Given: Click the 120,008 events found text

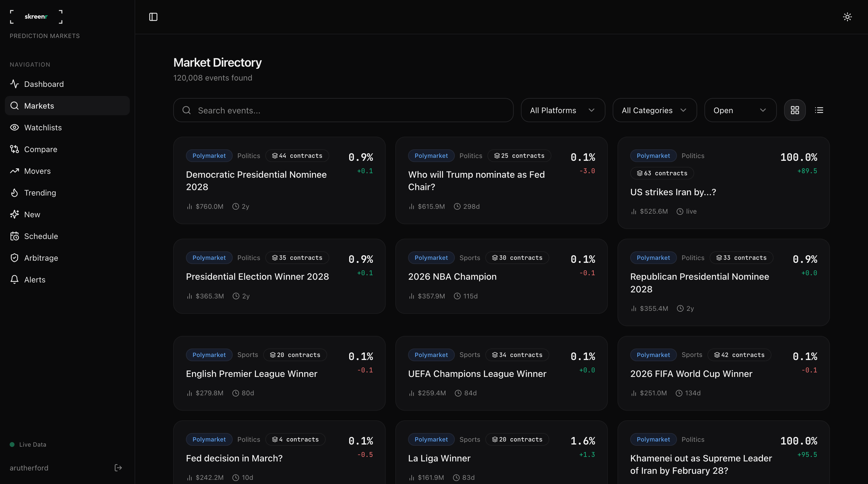Looking at the screenshot, I should pos(212,78).
